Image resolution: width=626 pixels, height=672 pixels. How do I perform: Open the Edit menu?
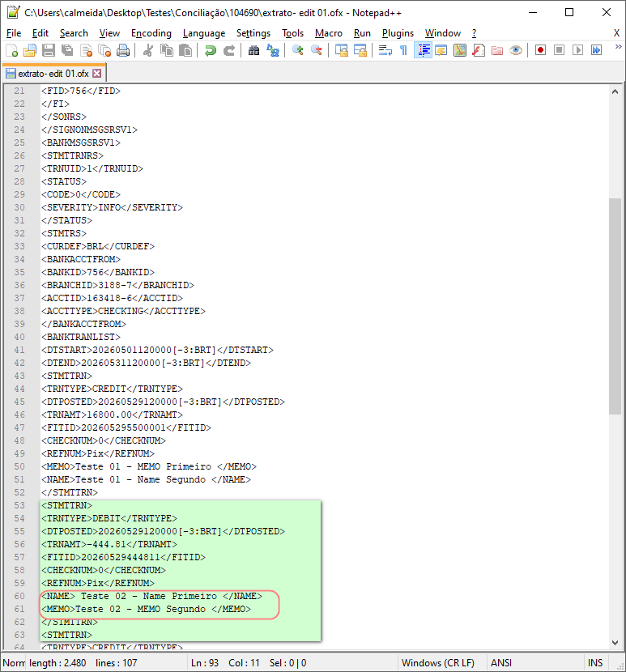pos(40,33)
